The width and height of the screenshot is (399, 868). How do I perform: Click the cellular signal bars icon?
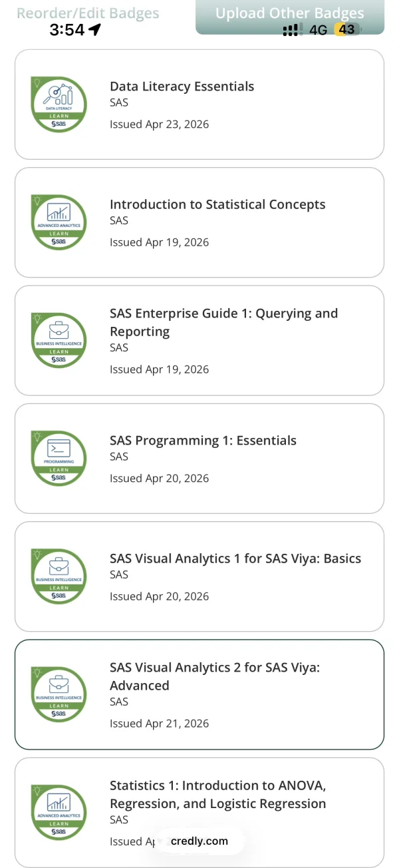click(290, 30)
